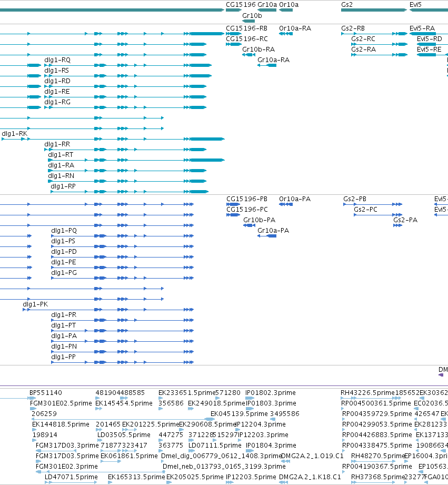448x485 pixels.
Task: Open the Evi5 gene label
Action: tap(415, 5)
